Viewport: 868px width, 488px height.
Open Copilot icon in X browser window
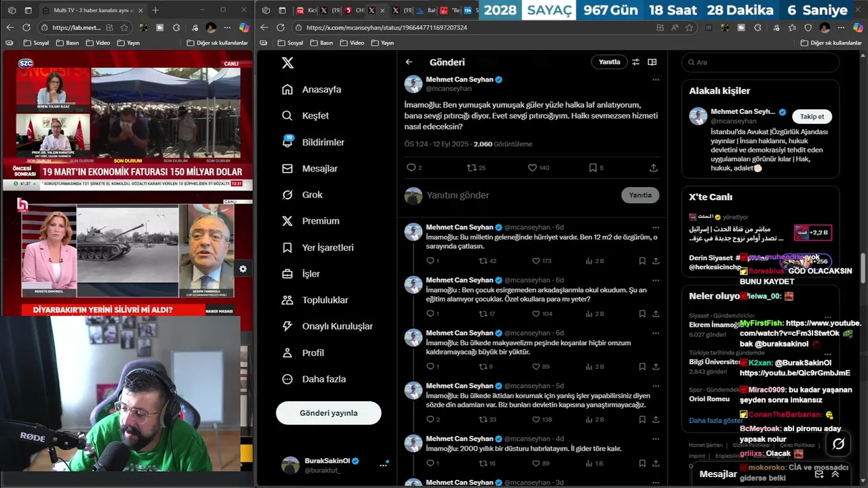[856, 28]
